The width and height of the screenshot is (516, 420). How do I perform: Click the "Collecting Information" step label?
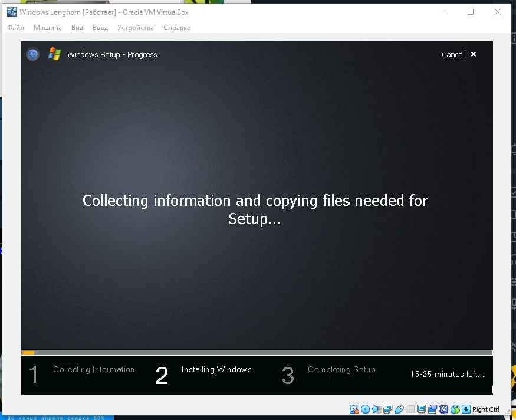coord(94,369)
